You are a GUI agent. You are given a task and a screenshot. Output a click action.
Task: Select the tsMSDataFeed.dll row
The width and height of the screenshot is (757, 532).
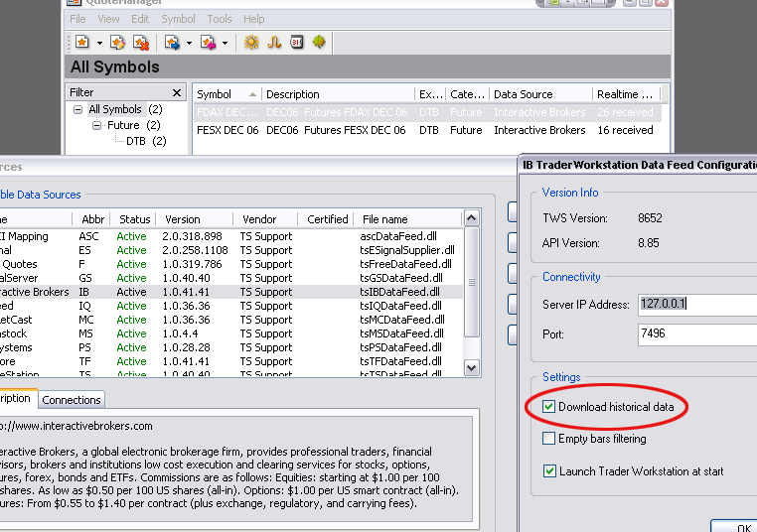pyautogui.click(x=230, y=333)
